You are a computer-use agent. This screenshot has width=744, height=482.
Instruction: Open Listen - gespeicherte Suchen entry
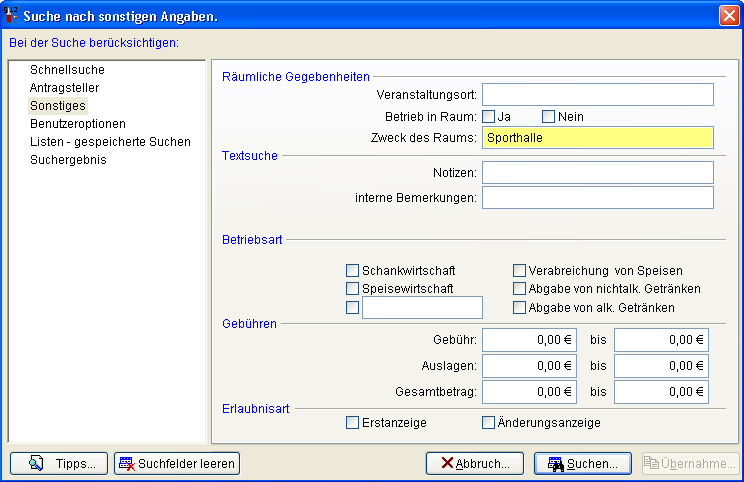pyautogui.click(x=110, y=142)
